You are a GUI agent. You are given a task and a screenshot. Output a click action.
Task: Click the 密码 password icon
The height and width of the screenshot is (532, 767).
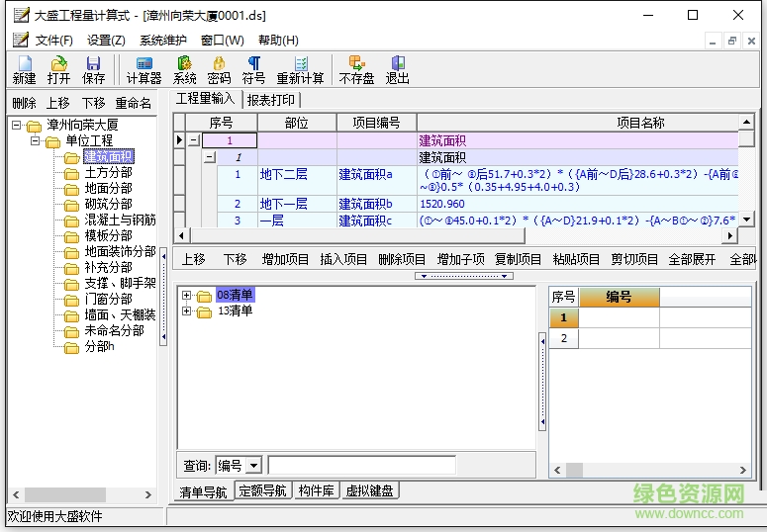coord(219,68)
